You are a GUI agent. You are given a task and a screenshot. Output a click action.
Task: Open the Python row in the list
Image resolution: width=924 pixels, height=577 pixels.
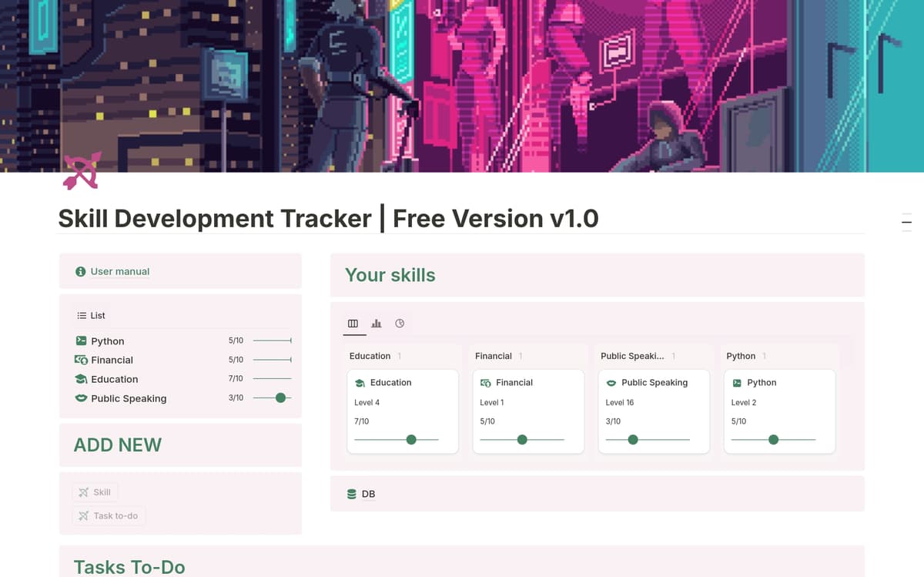click(x=182, y=340)
